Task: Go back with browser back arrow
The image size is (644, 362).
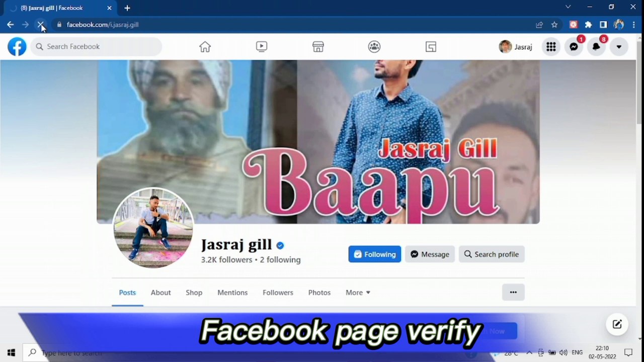Action: [x=11, y=25]
